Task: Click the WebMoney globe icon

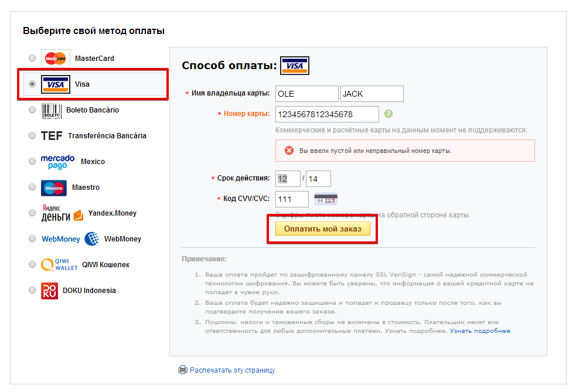Action: pyautogui.click(x=91, y=239)
